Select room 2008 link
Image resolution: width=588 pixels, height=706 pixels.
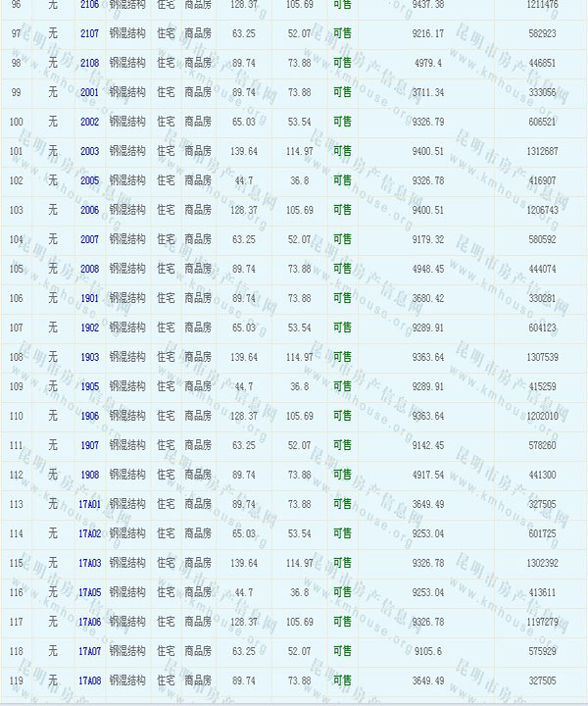(x=89, y=269)
